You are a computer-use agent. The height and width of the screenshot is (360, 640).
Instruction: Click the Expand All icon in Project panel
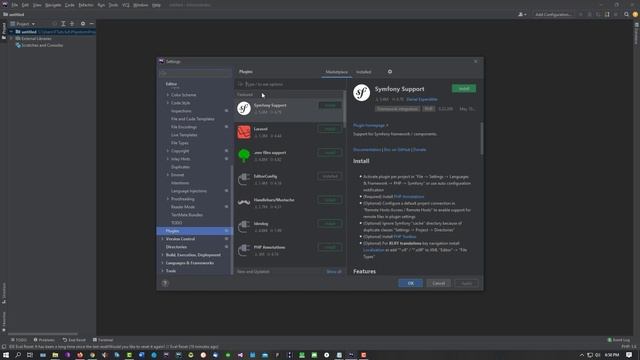click(63, 24)
